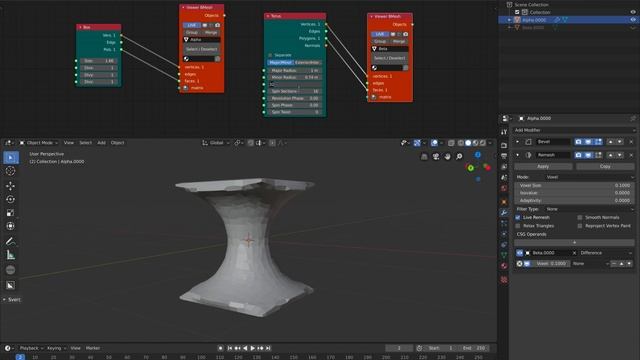Click Major/Minor mode button in Torus node
The width and height of the screenshot is (640, 360).
pyautogui.click(x=280, y=62)
